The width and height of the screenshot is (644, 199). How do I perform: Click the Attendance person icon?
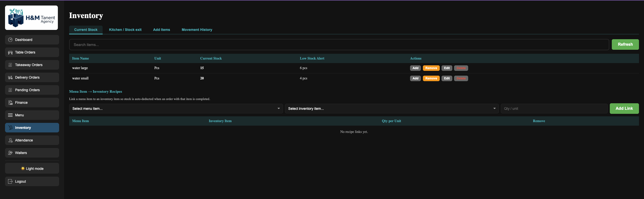tap(10, 140)
